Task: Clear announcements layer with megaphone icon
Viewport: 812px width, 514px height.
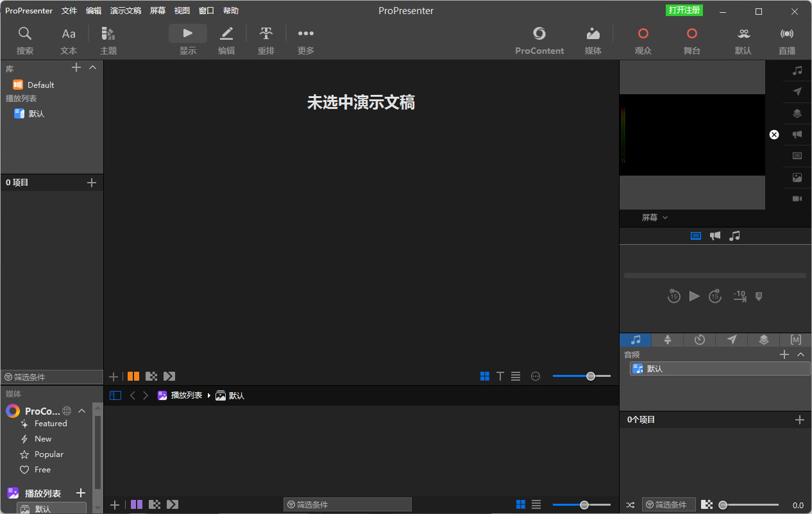Action: coord(797,135)
